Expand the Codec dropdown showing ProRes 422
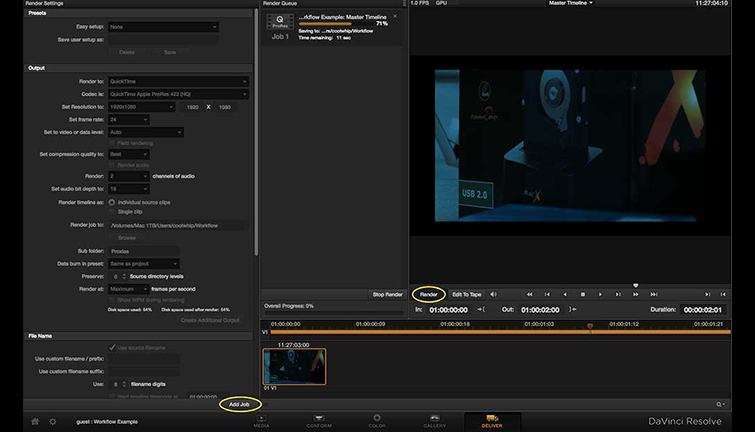 [x=178, y=94]
